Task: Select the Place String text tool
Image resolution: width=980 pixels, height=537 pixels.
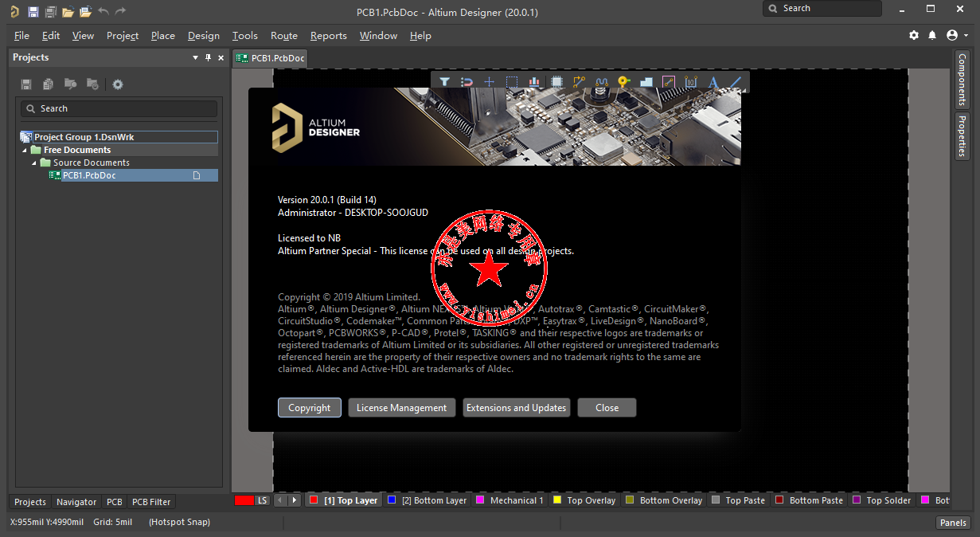Action: click(x=713, y=81)
